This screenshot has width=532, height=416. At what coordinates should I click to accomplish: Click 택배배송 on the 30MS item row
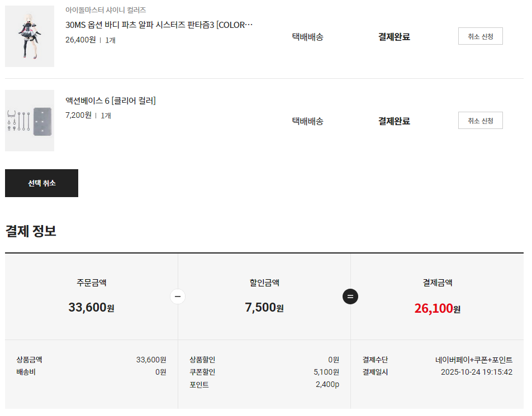tap(307, 37)
